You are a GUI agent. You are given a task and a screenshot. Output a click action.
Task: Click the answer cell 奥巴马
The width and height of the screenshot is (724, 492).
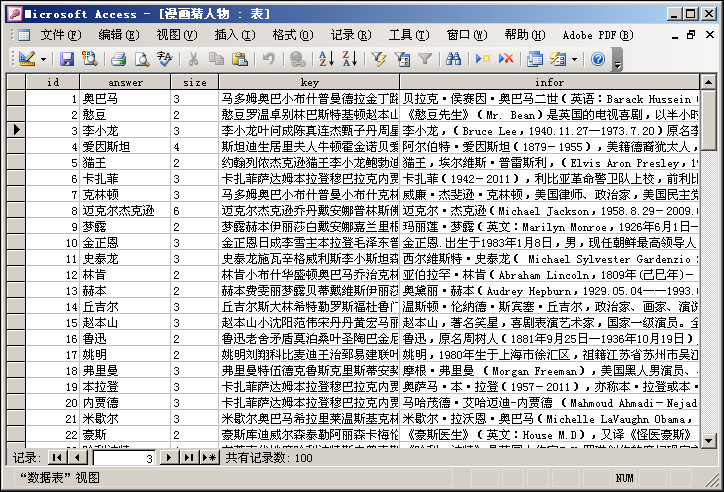125,98
